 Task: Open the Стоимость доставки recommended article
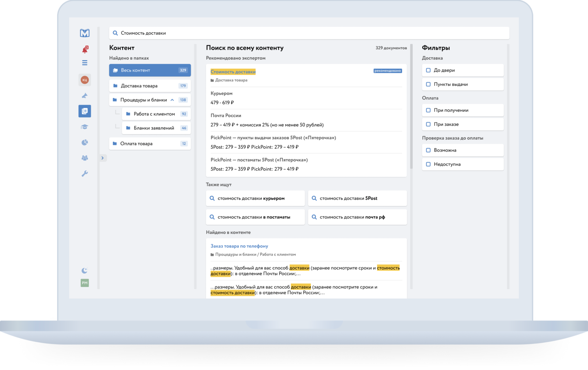[x=233, y=71]
